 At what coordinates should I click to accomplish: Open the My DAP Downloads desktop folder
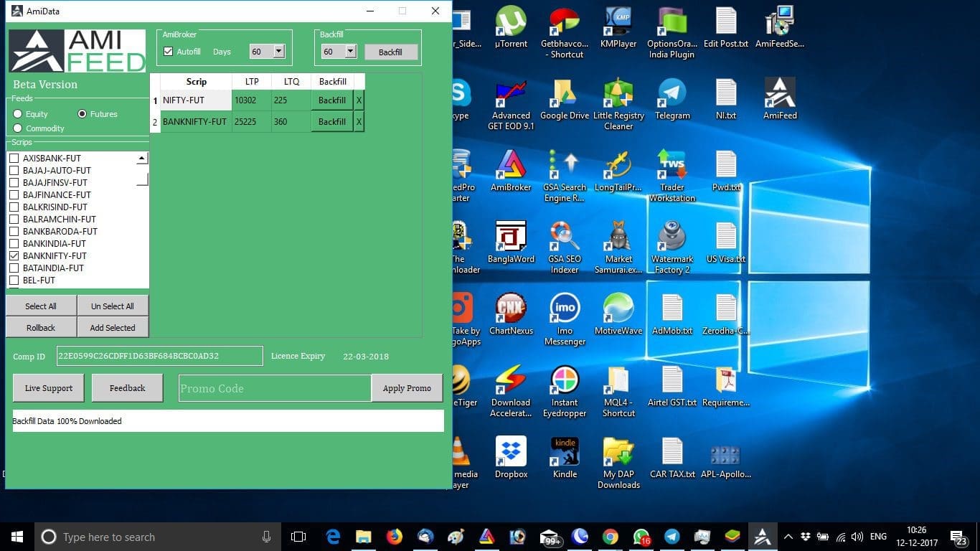618,463
